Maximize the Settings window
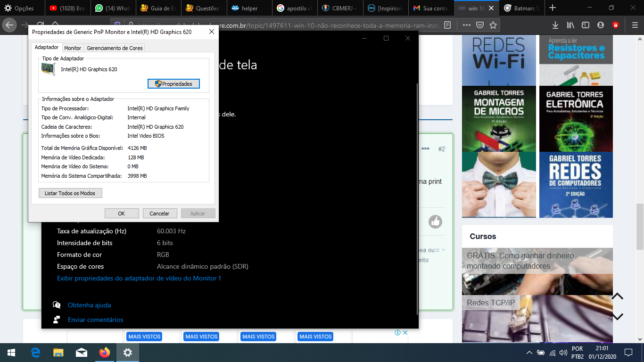 (386, 38)
